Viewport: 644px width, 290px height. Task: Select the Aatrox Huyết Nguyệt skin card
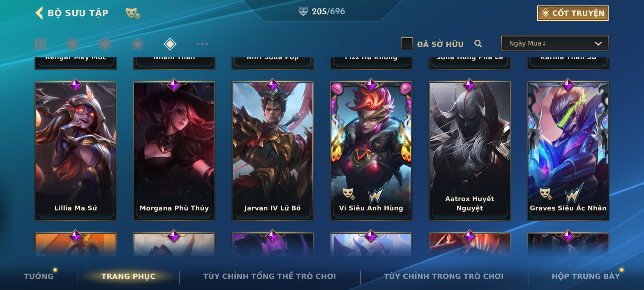pos(470,151)
